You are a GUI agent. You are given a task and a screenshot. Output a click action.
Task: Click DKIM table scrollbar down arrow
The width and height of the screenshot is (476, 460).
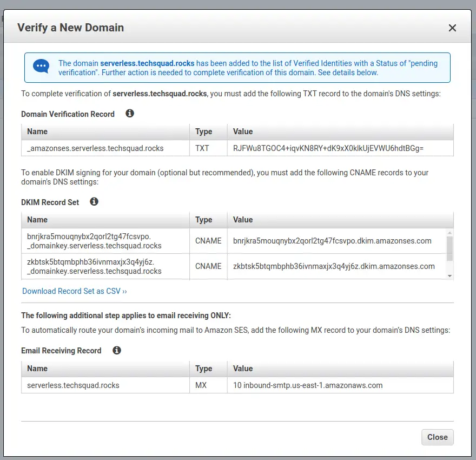tap(449, 275)
